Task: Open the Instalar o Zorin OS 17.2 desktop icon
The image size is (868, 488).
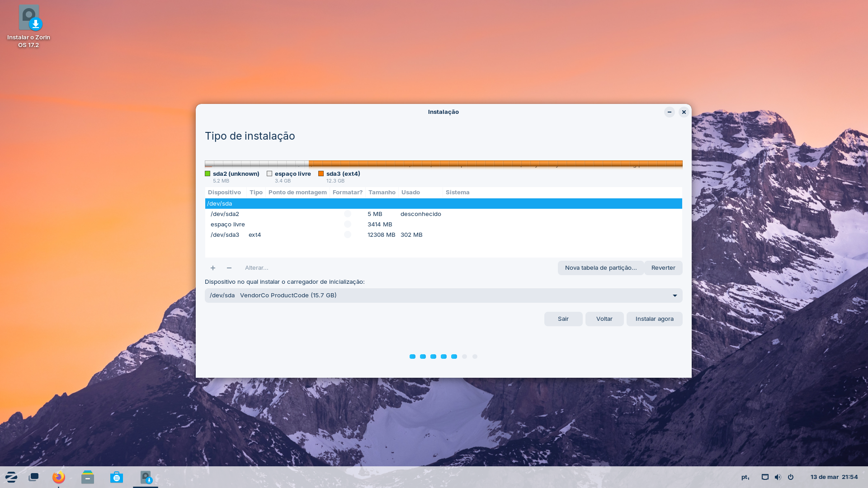Action: (28, 26)
